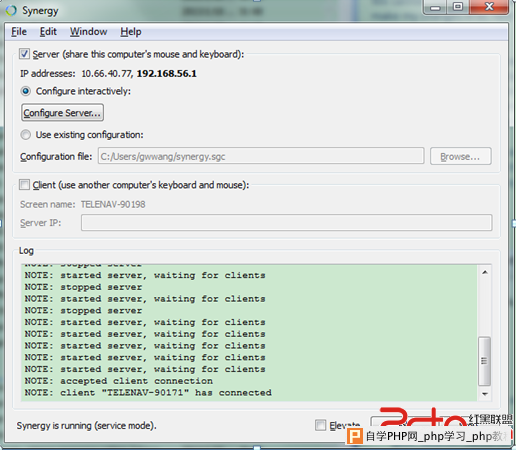Viewport: 516px width, 450px height.
Task: Open the Edit menu
Action: coord(48,32)
